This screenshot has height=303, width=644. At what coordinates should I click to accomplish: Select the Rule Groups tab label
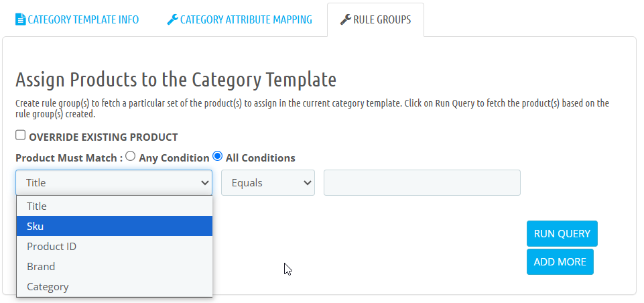382,19
